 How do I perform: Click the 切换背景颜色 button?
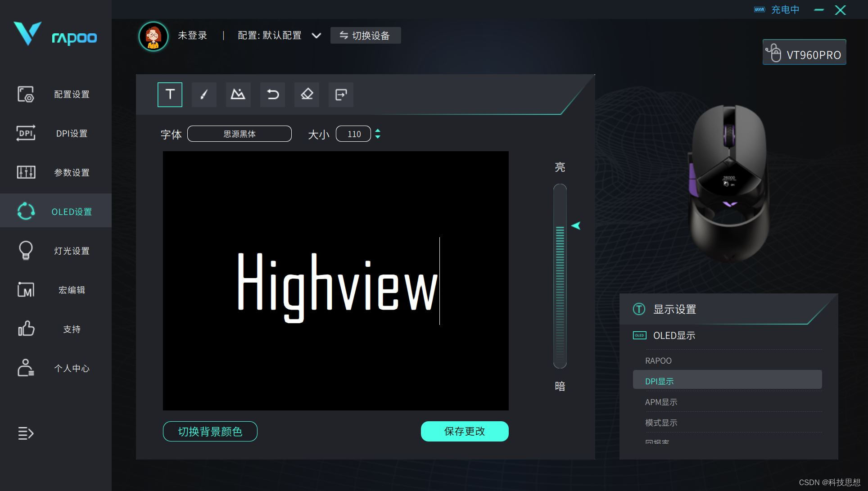click(210, 431)
